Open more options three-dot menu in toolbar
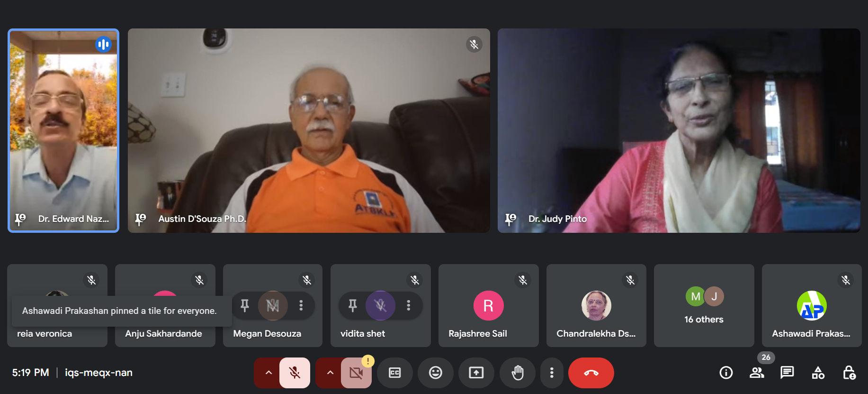This screenshot has height=394, width=868. [552, 373]
